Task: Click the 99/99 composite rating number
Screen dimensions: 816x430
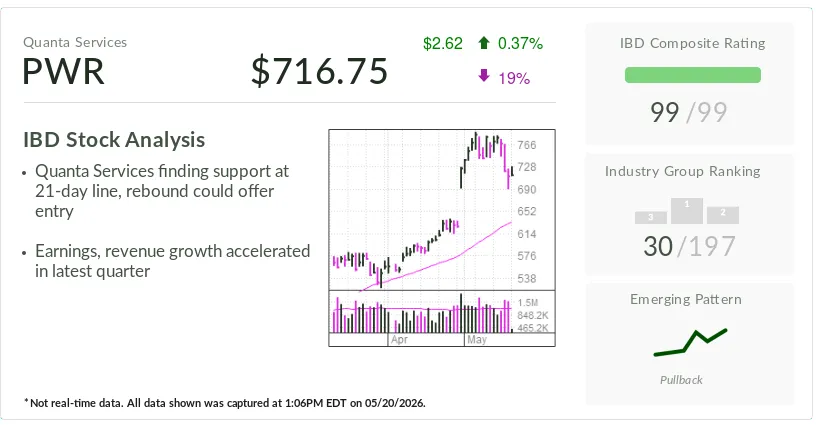Action: point(688,112)
